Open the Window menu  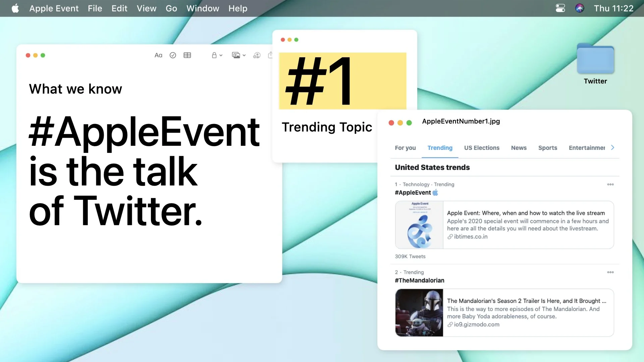click(x=203, y=8)
